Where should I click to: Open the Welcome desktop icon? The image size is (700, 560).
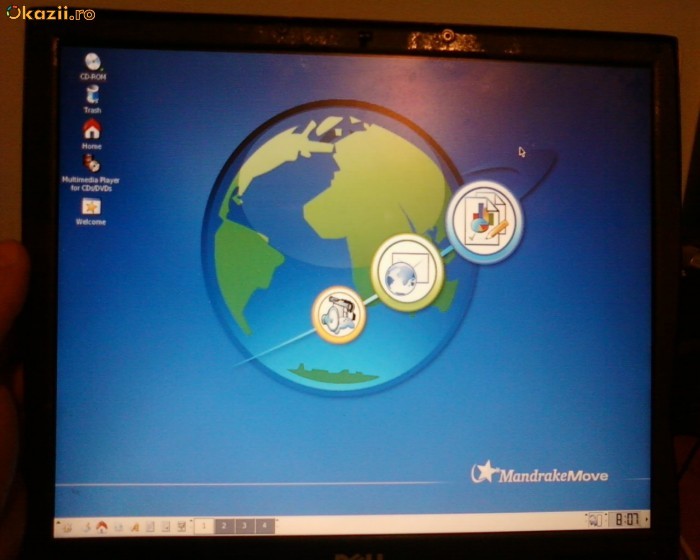tap(91, 211)
